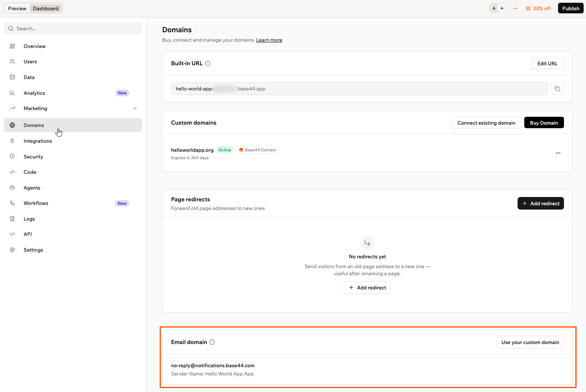Switch to Preview mode
Viewport: 586px width, 392px height.
17,8
